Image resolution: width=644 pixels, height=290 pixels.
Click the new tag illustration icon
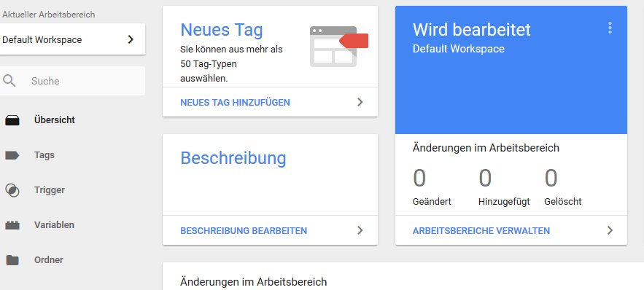[x=339, y=47]
